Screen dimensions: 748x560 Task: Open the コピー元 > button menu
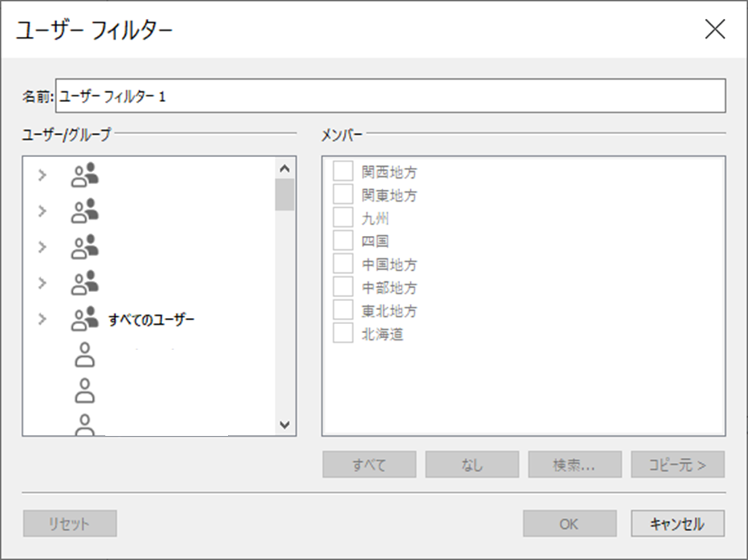[678, 465]
